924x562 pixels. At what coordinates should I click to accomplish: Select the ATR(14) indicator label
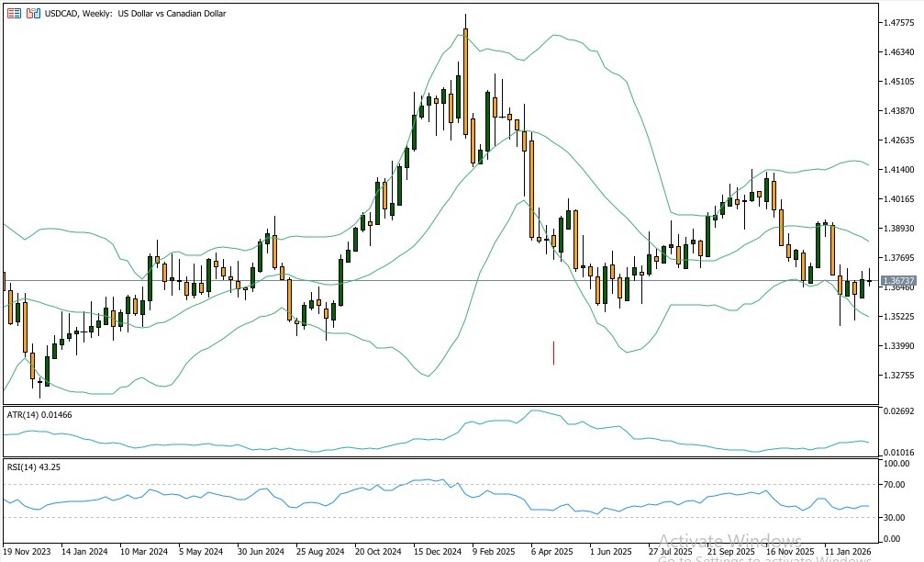click(39, 415)
